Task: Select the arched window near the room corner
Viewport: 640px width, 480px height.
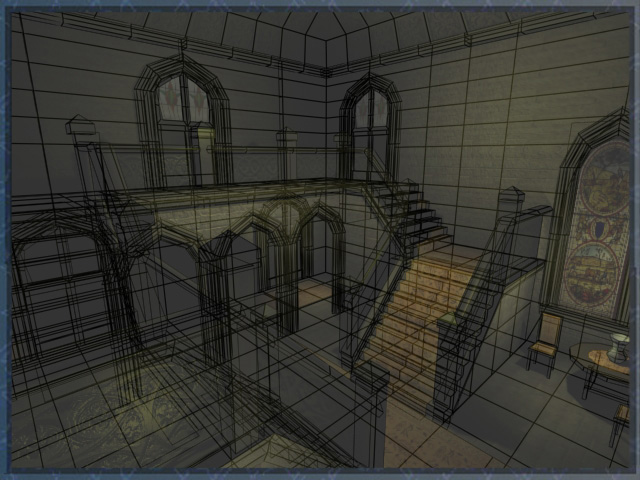Action: (369, 129)
